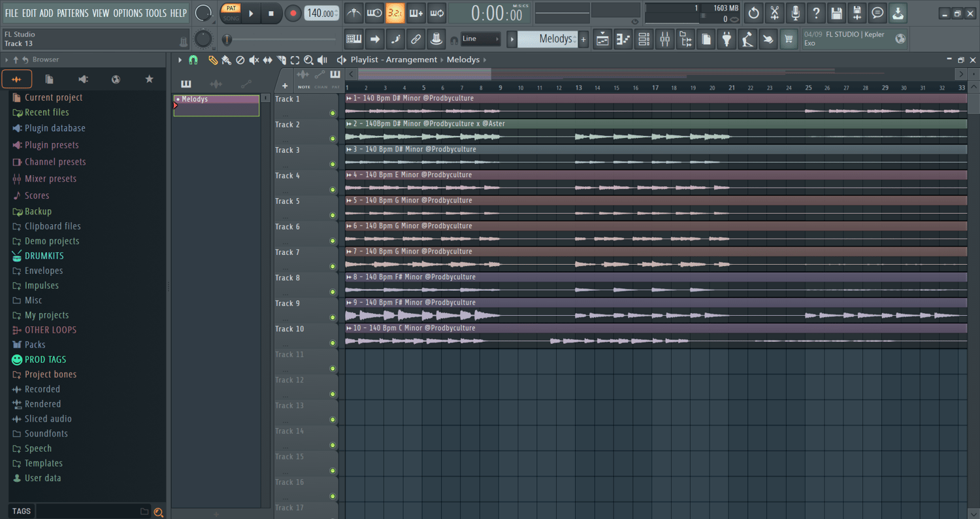Open the content shop cart icon

point(789,39)
